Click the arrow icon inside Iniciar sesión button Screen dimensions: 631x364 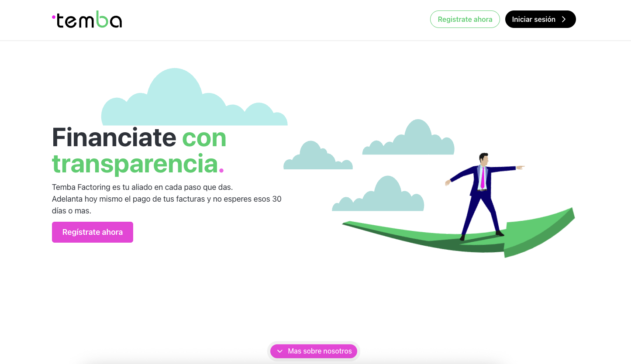coord(564,19)
